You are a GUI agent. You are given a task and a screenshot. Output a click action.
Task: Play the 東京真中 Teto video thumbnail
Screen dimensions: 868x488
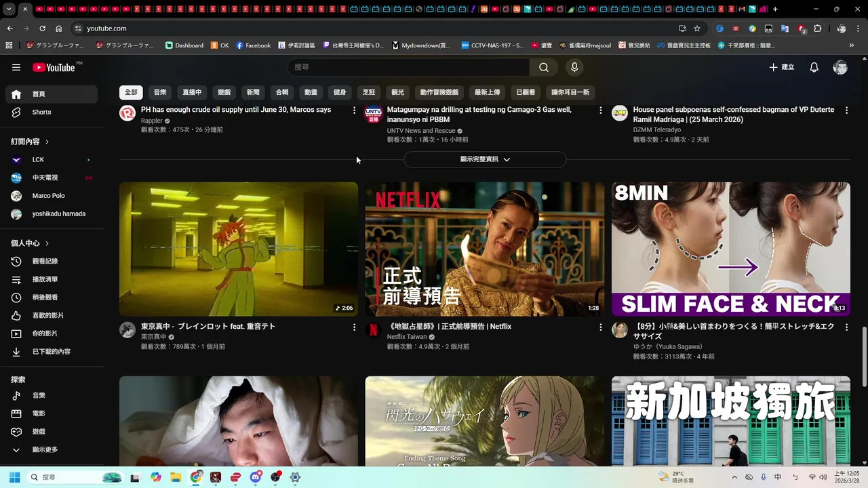[239, 249]
